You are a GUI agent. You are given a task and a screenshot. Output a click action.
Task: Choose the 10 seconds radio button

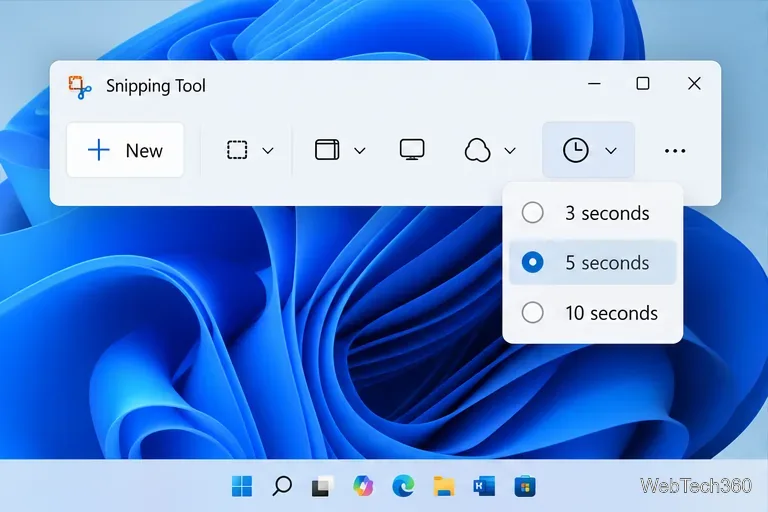tap(532, 313)
